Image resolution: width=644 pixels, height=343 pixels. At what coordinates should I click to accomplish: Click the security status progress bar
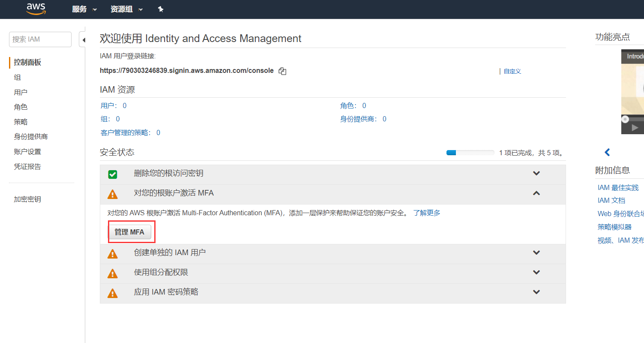470,153
